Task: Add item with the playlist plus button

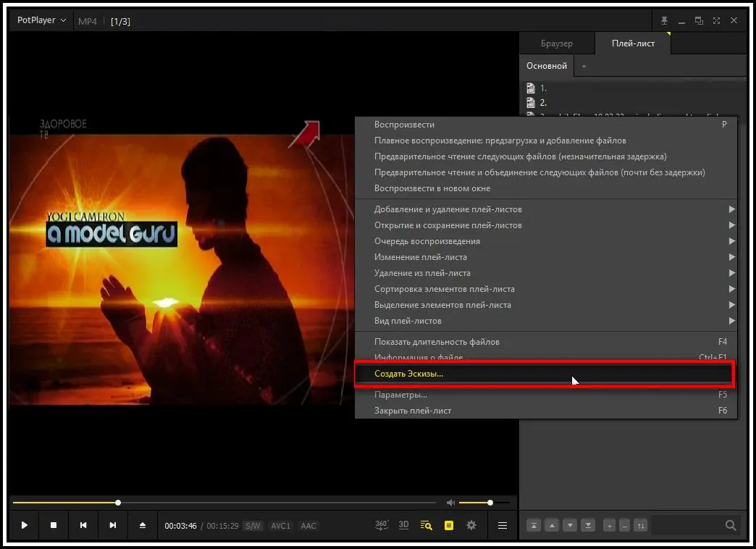Action: click(610, 526)
